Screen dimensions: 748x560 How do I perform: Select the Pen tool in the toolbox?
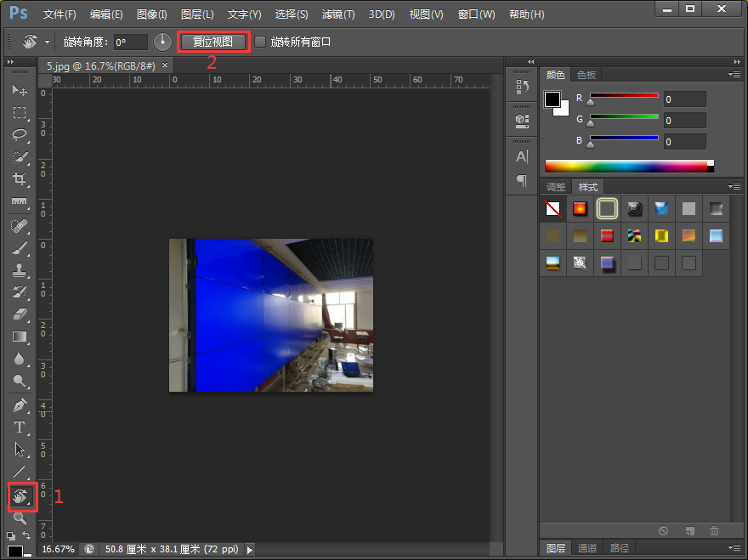[21, 404]
